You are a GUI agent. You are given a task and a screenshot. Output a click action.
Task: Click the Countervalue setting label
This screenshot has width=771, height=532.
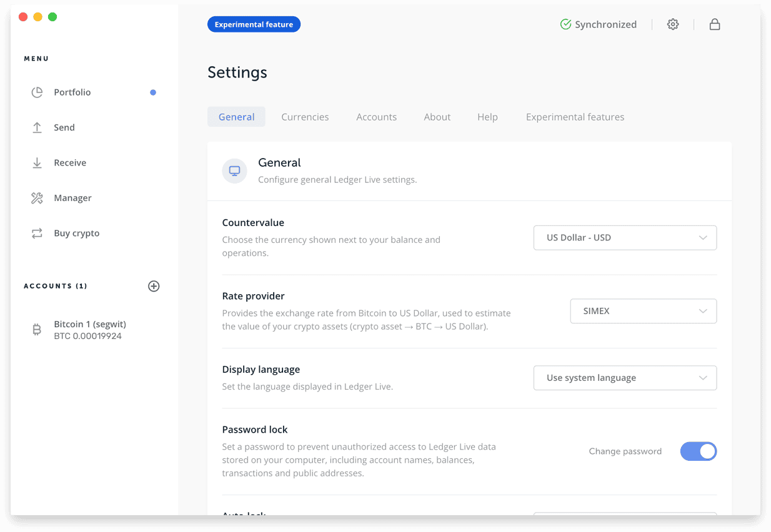(253, 223)
